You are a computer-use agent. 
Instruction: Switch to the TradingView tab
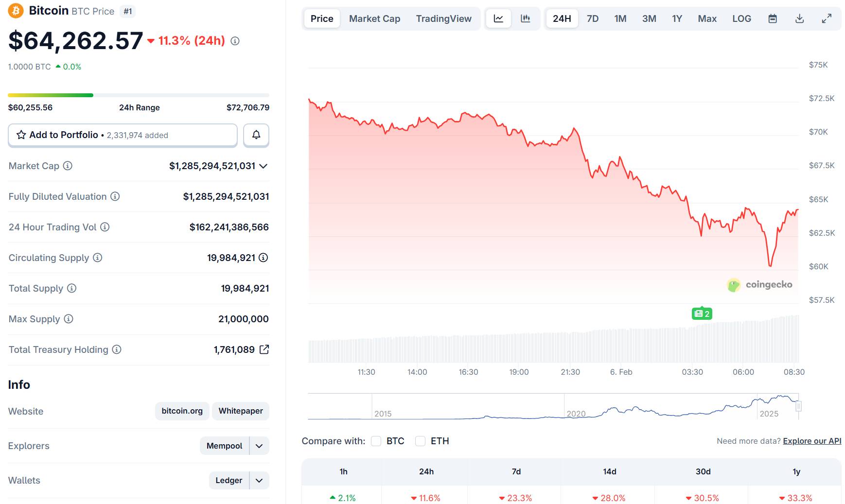point(443,18)
